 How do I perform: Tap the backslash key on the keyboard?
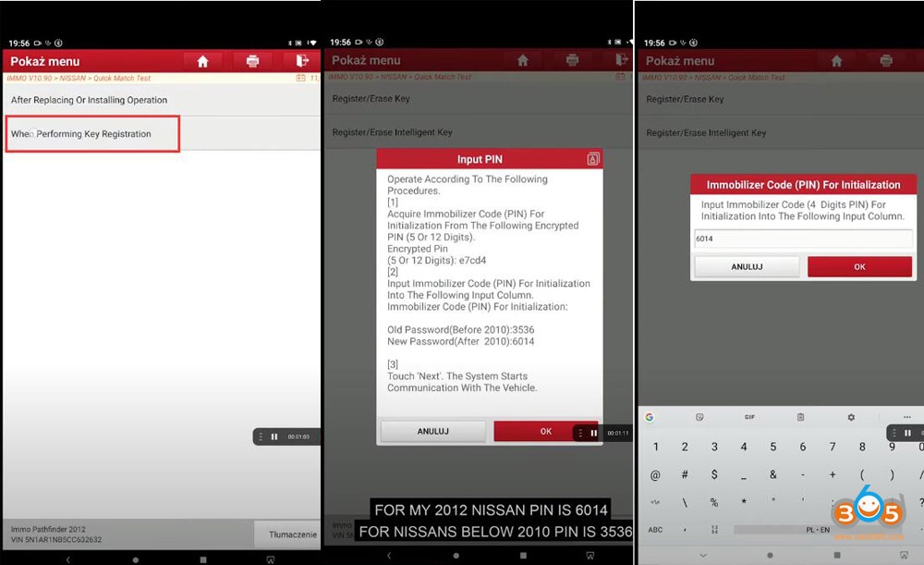(685, 502)
